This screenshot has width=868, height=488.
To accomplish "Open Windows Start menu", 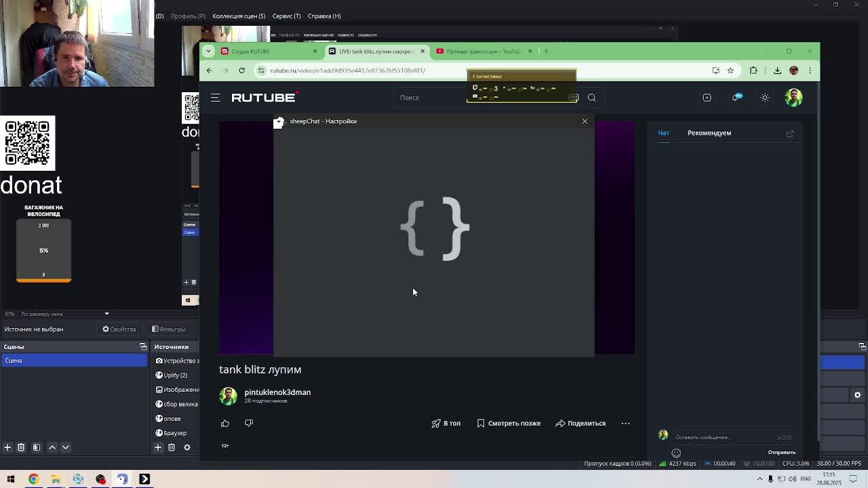I will (11, 479).
